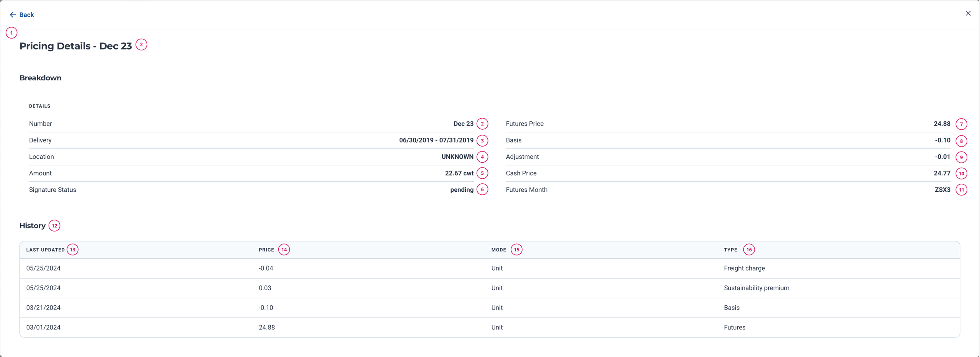Click the pending Signature Status value
Screen dimensions: 980x357
pos(461,189)
